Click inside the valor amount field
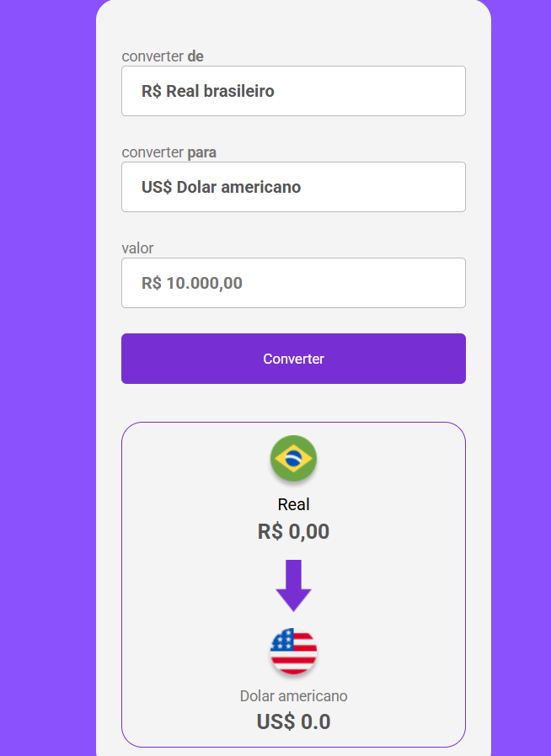 (x=293, y=283)
